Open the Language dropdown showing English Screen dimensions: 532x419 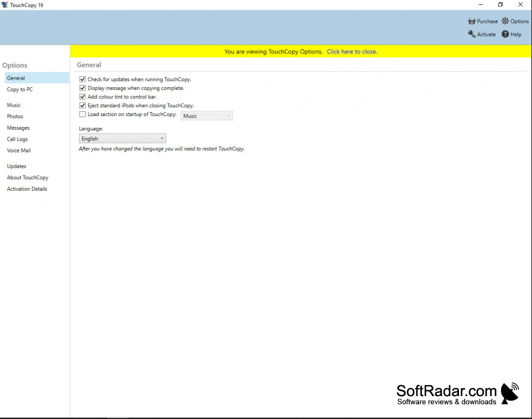point(123,138)
